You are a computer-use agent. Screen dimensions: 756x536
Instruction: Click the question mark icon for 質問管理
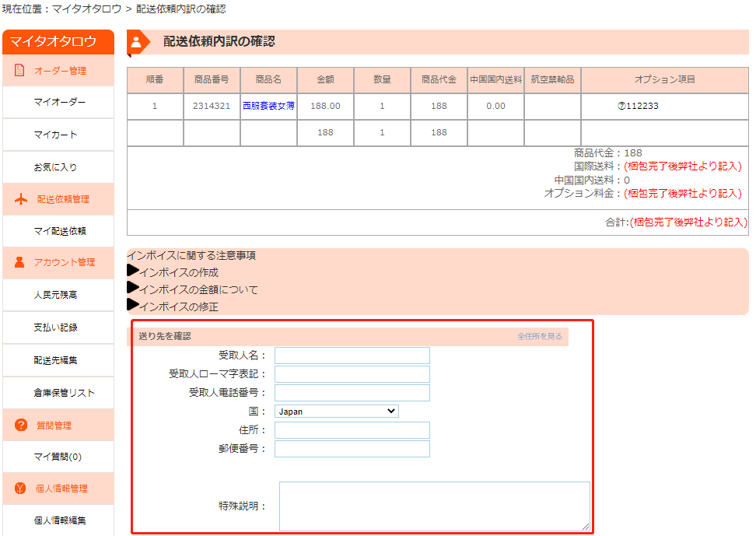pos(21,425)
